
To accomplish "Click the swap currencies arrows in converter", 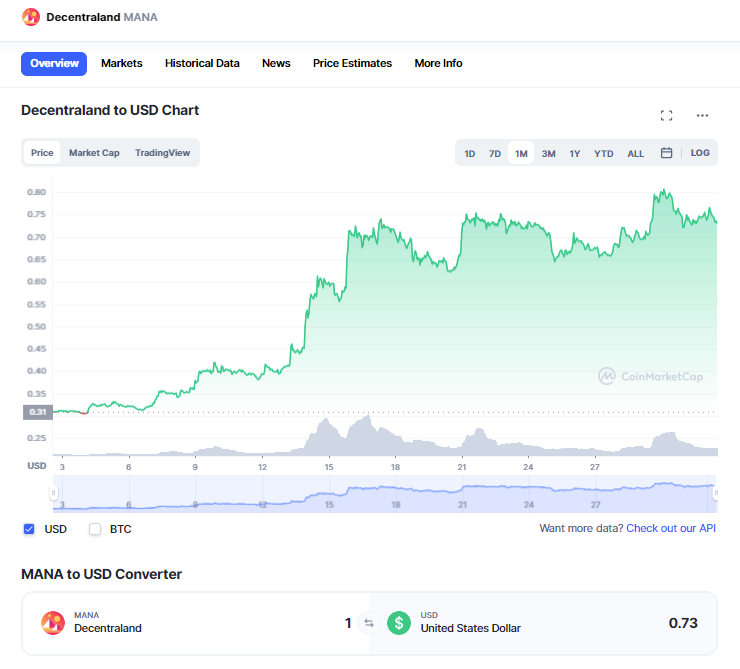I will 369,623.
